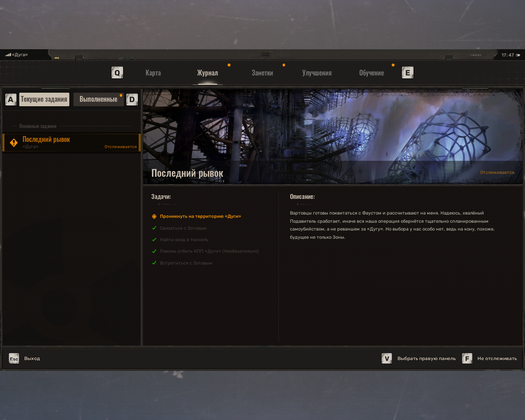Click objective Проникнуть на территорию «Дуги»

(x=201, y=217)
